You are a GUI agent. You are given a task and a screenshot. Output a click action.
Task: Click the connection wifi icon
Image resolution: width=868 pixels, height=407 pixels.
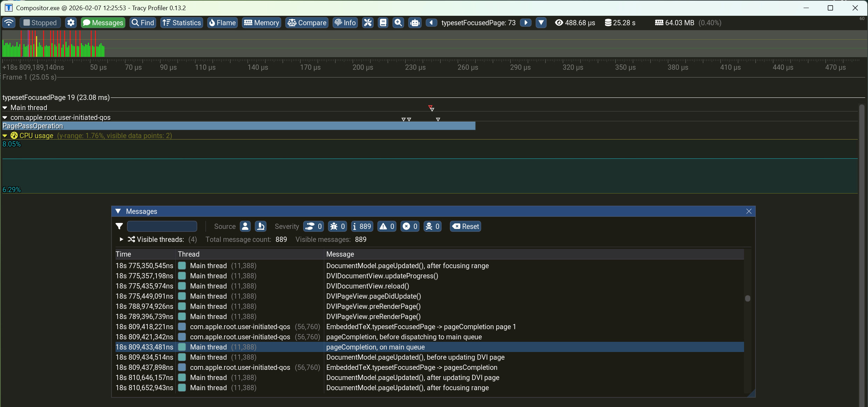click(9, 23)
